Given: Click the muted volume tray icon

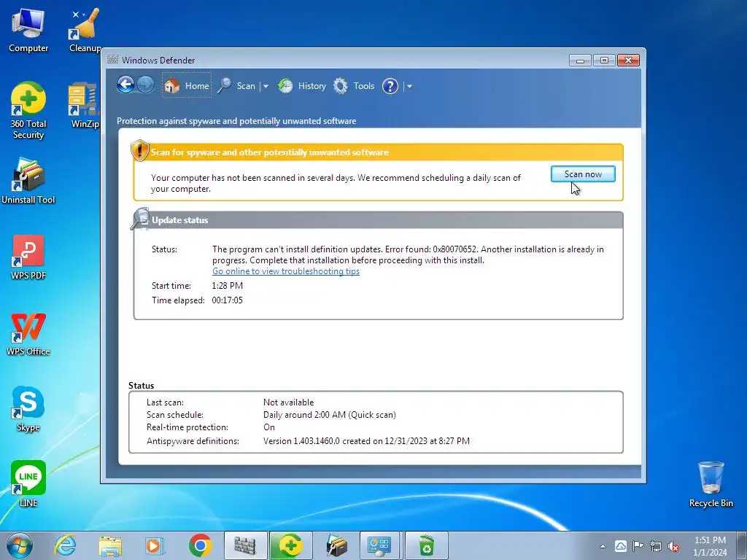Looking at the screenshot, I should pyautogui.click(x=673, y=546).
